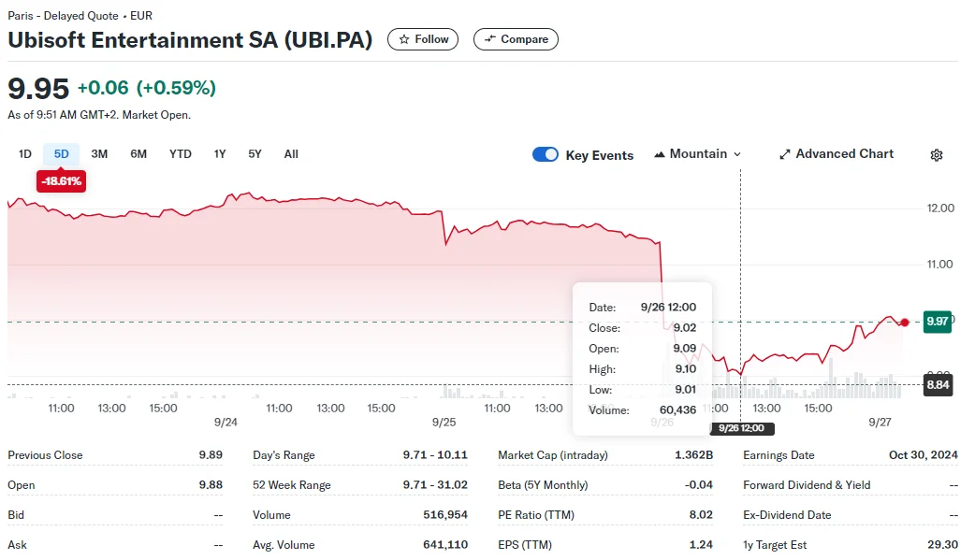Click the -18.61% change badge
975x560 pixels.
pyautogui.click(x=61, y=180)
